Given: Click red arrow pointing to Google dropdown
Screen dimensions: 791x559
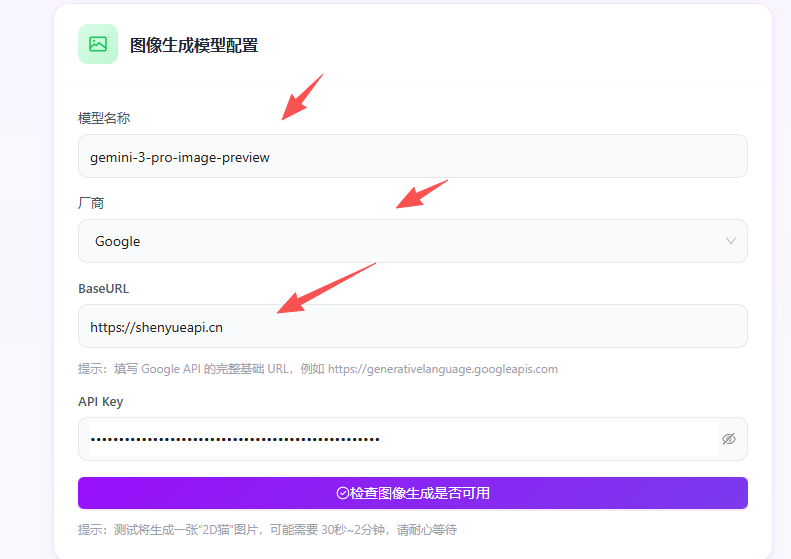Looking at the screenshot, I should (x=420, y=194).
